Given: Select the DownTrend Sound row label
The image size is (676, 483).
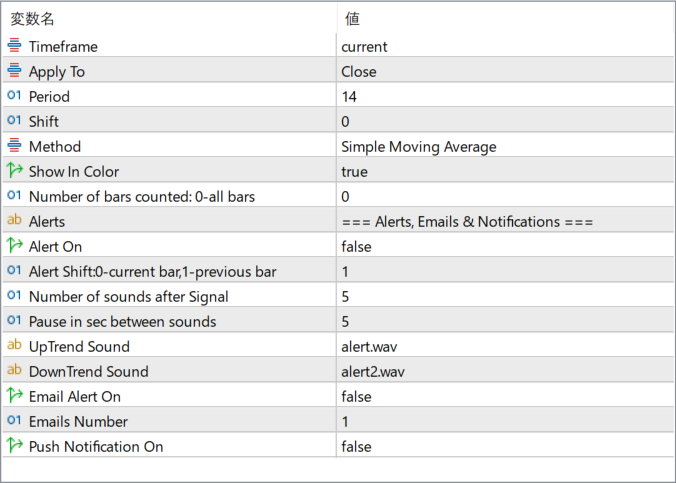Looking at the screenshot, I should point(88,372).
